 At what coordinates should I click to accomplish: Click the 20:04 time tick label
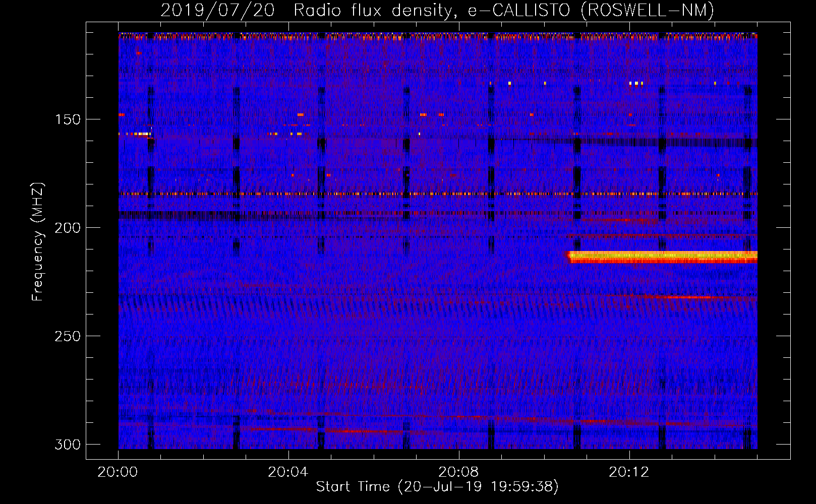coord(288,472)
